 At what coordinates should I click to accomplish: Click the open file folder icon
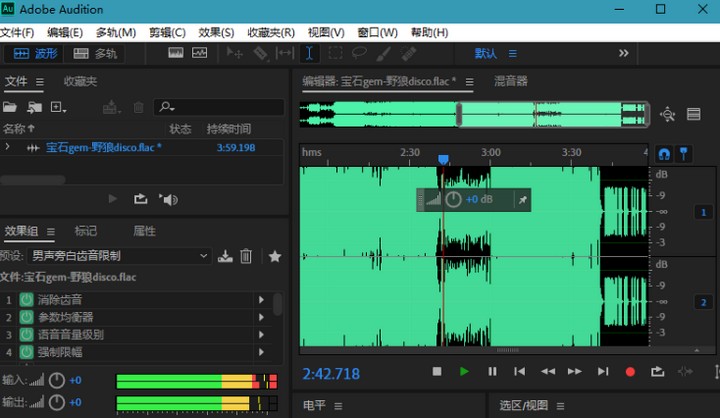coord(10,107)
